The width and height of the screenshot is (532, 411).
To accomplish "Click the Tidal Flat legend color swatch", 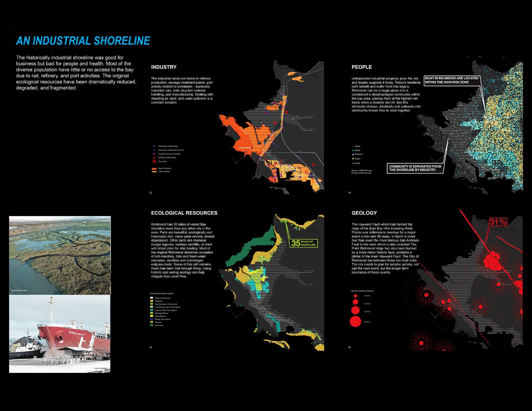I will [x=151, y=301].
